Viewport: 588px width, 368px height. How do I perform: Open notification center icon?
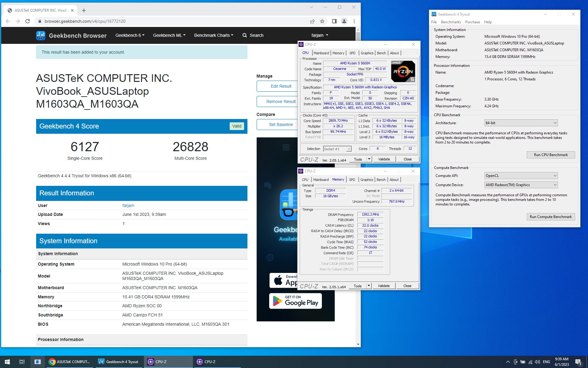click(x=578, y=362)
